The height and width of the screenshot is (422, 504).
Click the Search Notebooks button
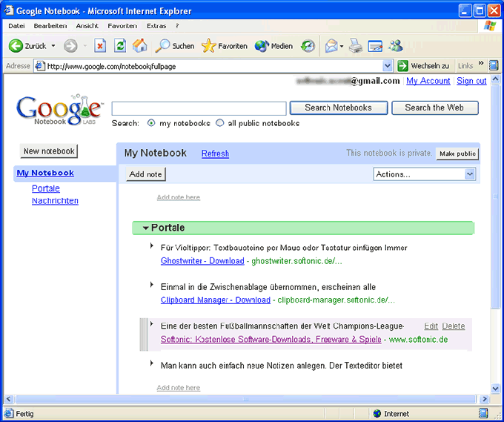(x=339, y=108)
